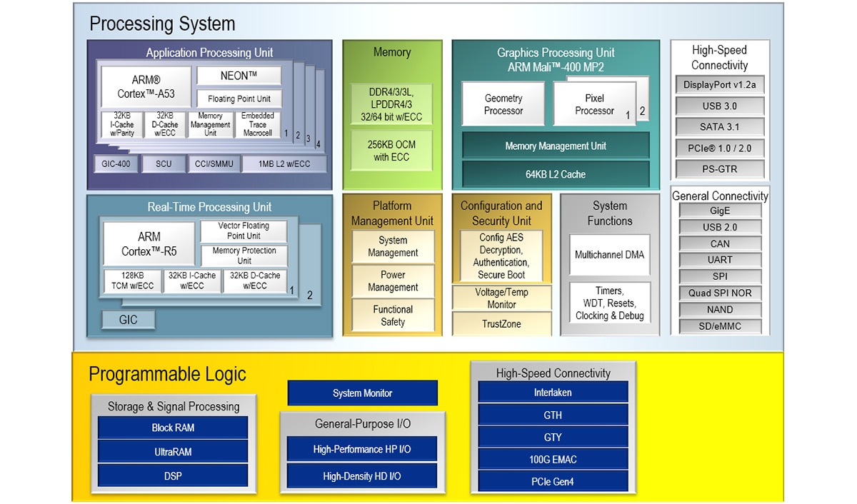Select the ARM Cortex-R5 block
This screenshot has width=857, height=504.
(149, 243)
